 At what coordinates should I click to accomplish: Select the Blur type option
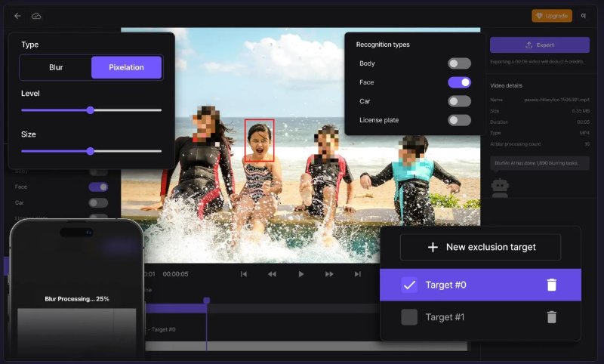(56, 67)
